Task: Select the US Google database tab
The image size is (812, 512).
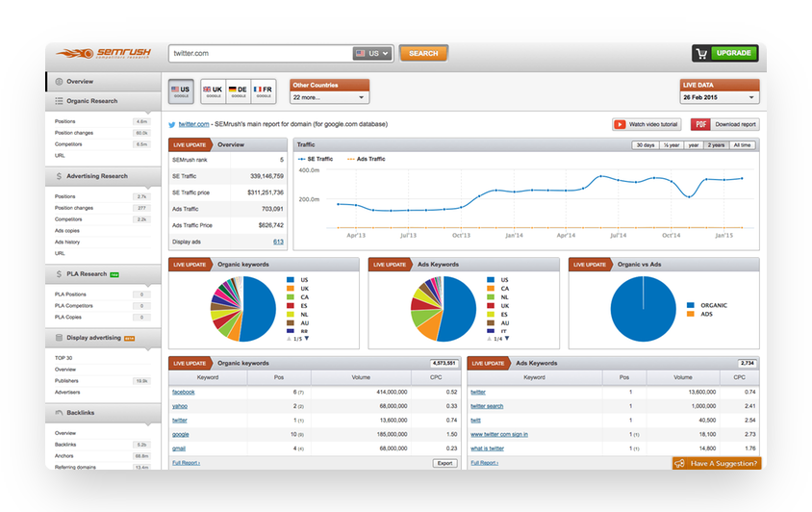Action: pyautogui.click(x=181, y=91)
